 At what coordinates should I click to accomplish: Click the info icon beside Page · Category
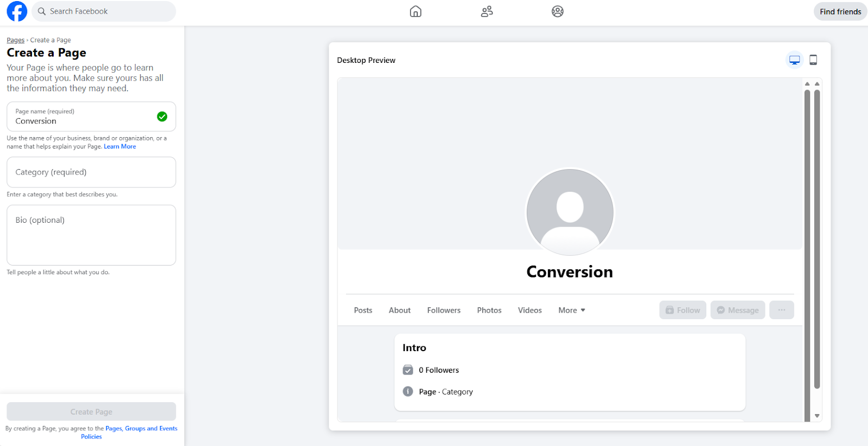click(x=408, y=391)
